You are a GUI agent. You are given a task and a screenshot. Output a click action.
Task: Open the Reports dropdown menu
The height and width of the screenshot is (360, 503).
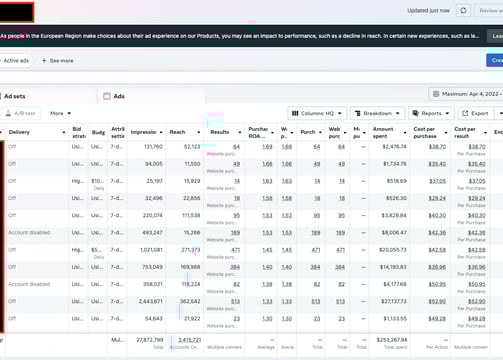pos(431,113)
